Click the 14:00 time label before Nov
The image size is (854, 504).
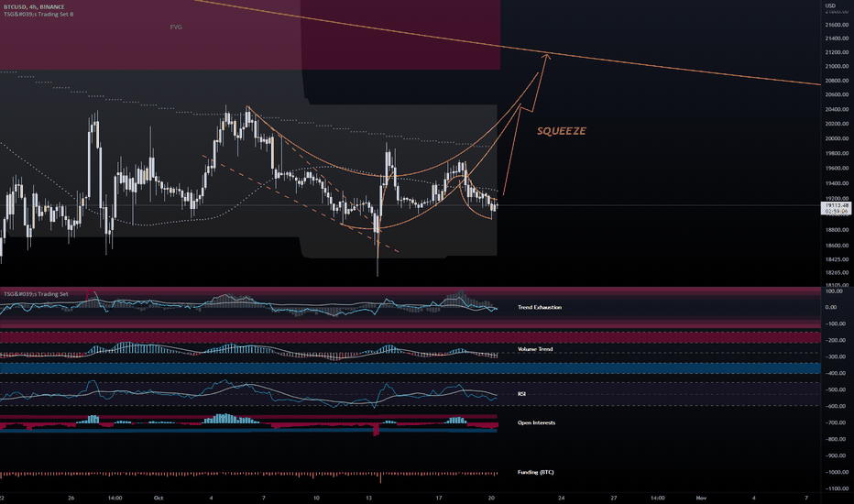(x=657, y=498)
